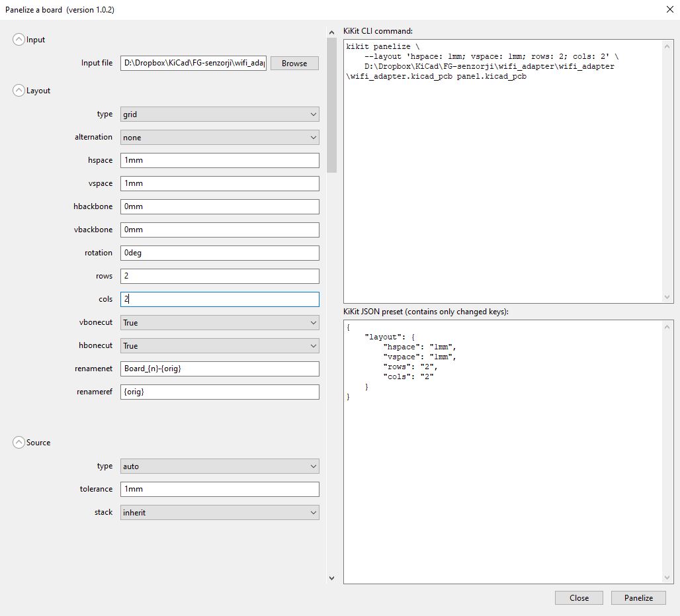Collapse the Layout section
This screenshot has width=680, height=616.
[19, 90]
